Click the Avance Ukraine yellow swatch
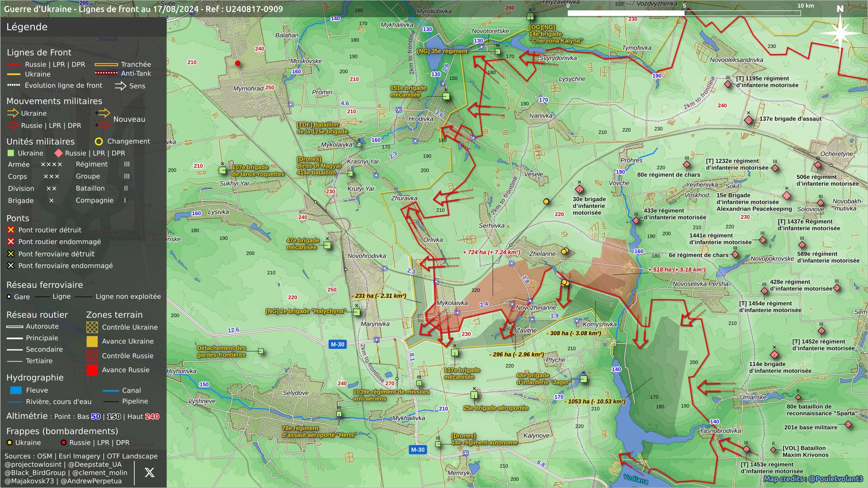The width and height of the screenshot is (868, 488). (92, 342)
